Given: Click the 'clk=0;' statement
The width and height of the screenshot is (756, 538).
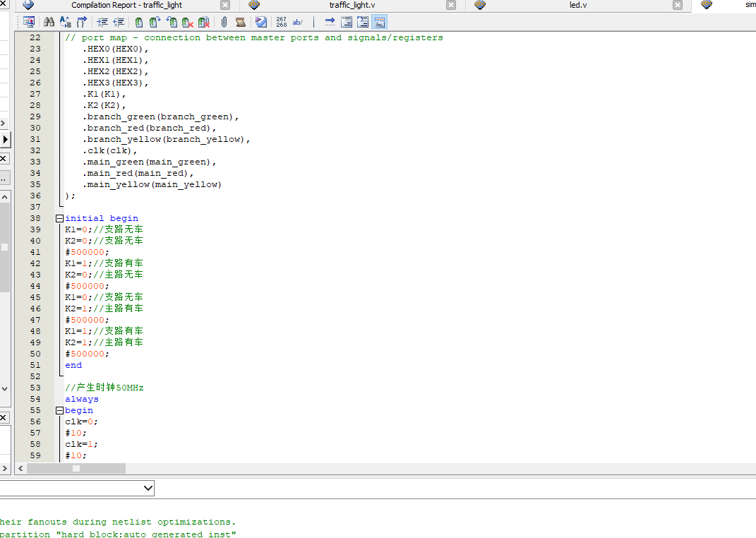Looking at the screenshot, I should [x=81, y=422].
